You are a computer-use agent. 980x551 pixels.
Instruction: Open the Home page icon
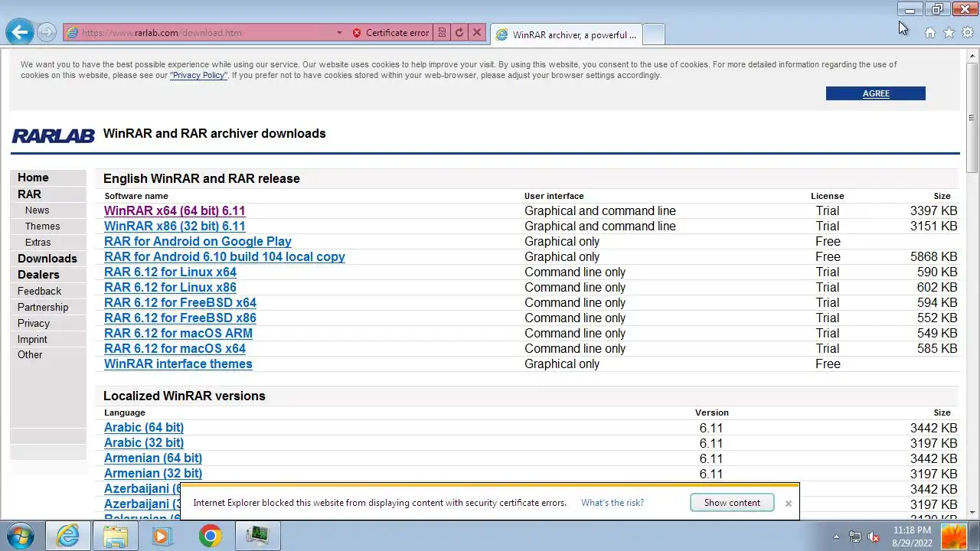(x=929, y=33)
